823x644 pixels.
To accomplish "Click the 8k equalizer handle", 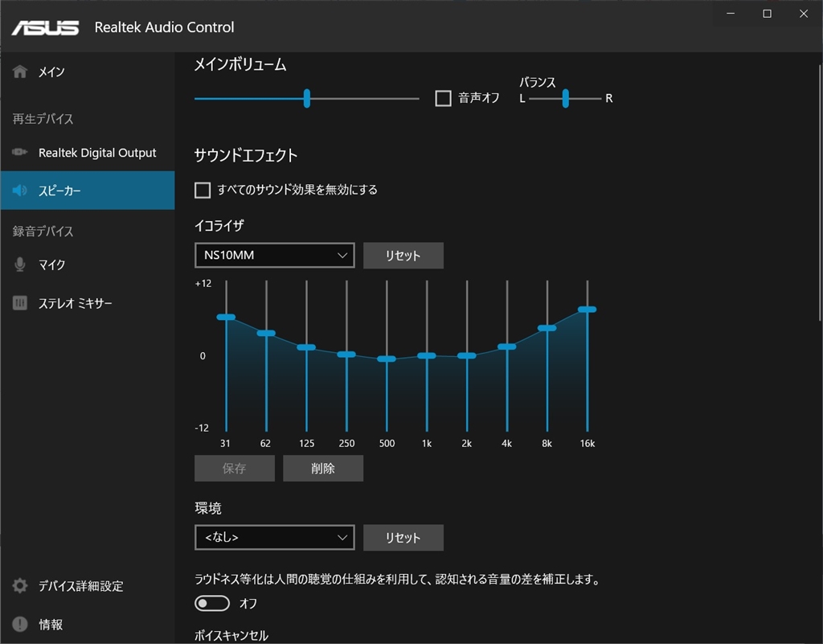I will pos(547,328).
